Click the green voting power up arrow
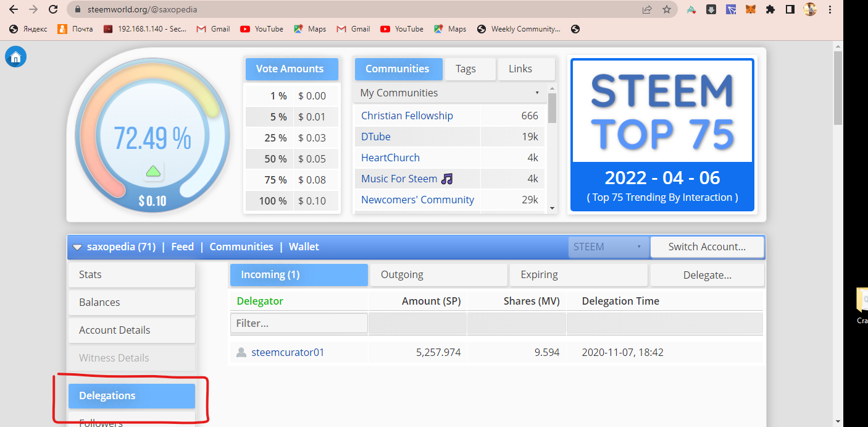Viewport: 868px width, 427px height. point(154,171)
